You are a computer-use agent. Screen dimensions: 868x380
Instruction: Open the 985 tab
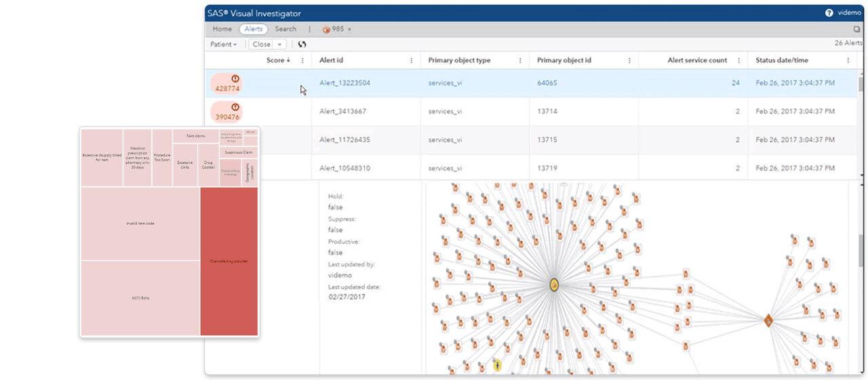pos(333,29)
